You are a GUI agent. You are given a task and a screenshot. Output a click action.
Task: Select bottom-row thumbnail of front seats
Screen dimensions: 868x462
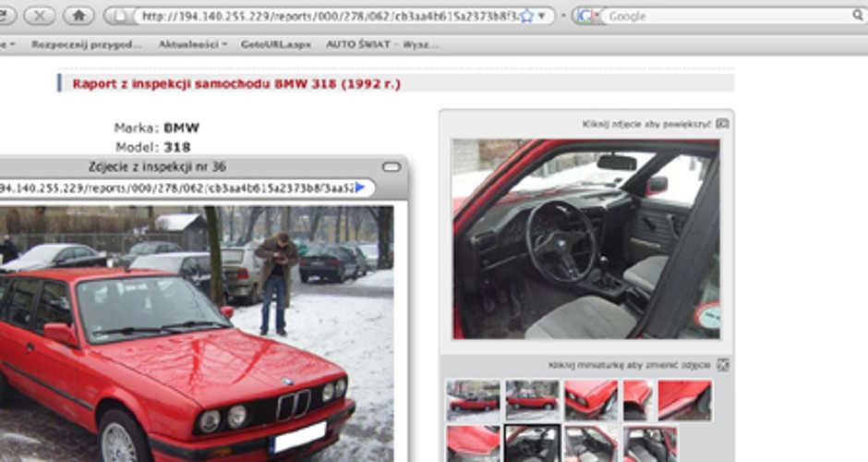(x=591, y=444)
